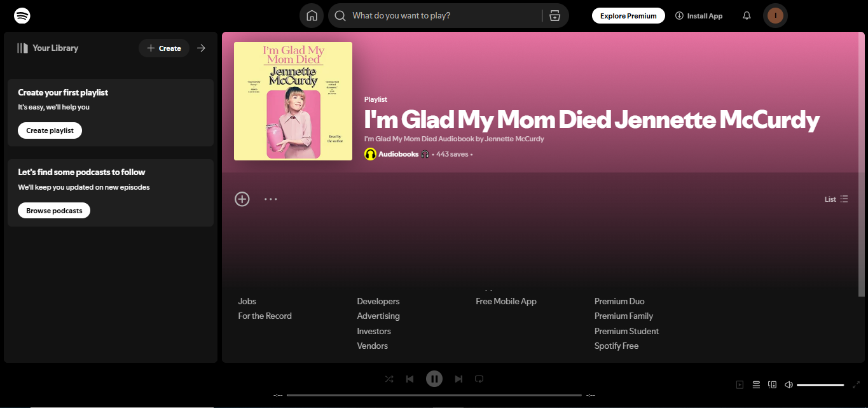Select the Home icon
868x408 pixels.
tap(312, 15)
